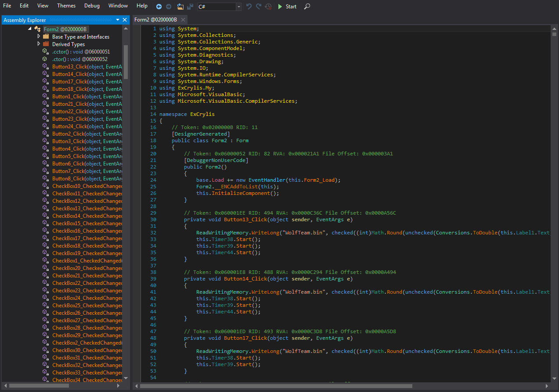Select CheckBox15_CheckedChanged in the tree

[87, 223]
